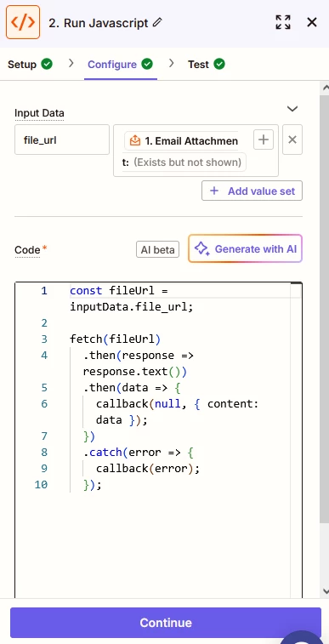Click the Code field label

tap(27, 250)
